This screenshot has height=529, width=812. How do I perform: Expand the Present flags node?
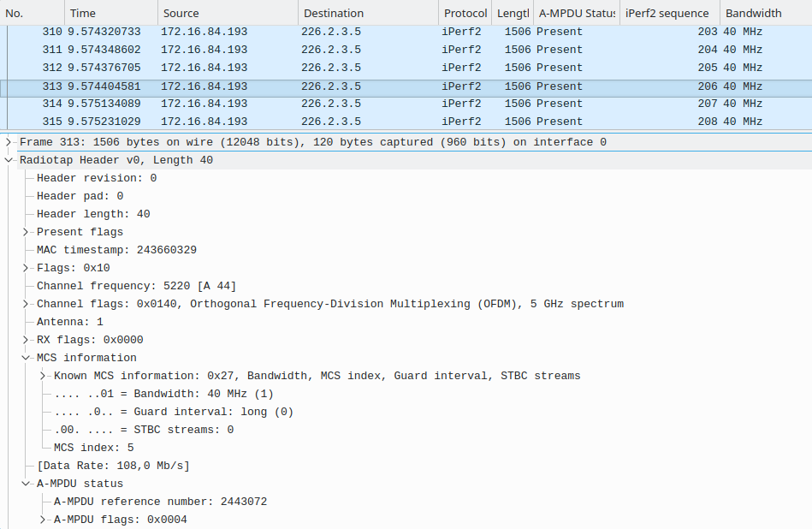26,232
